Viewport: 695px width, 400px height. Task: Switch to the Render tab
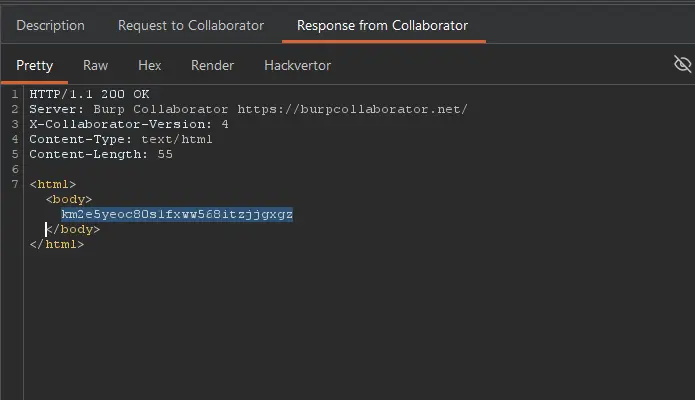pos(212,66)
